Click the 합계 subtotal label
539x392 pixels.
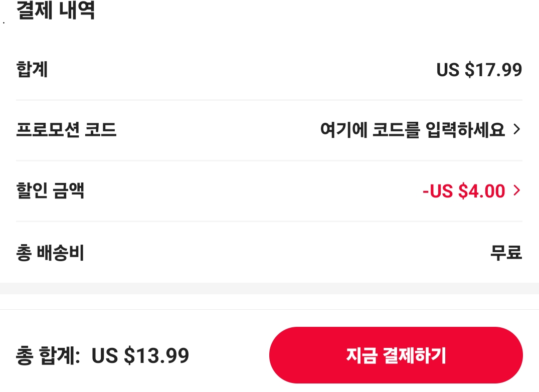pyautogui.click(x=32, y=70)
